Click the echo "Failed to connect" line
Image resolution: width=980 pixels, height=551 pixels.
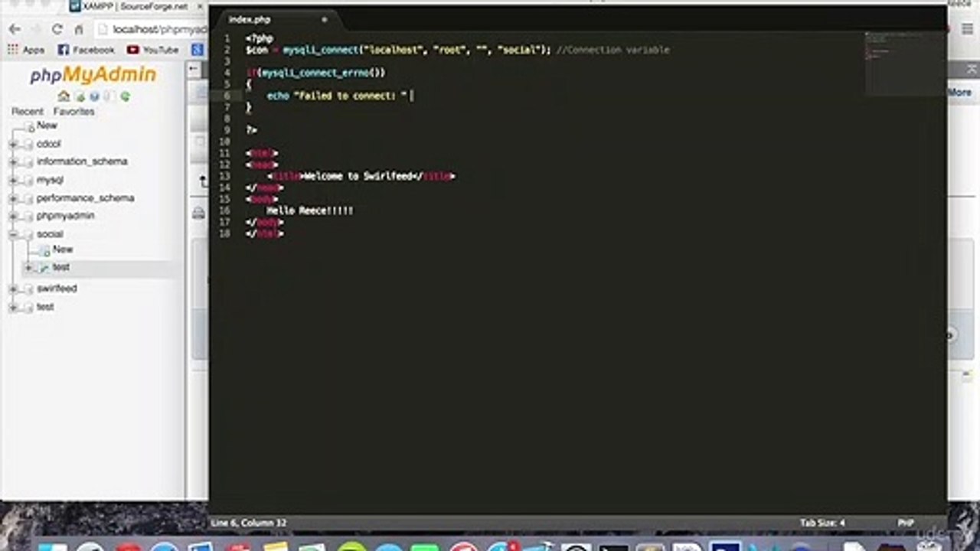tap(335, 96)
